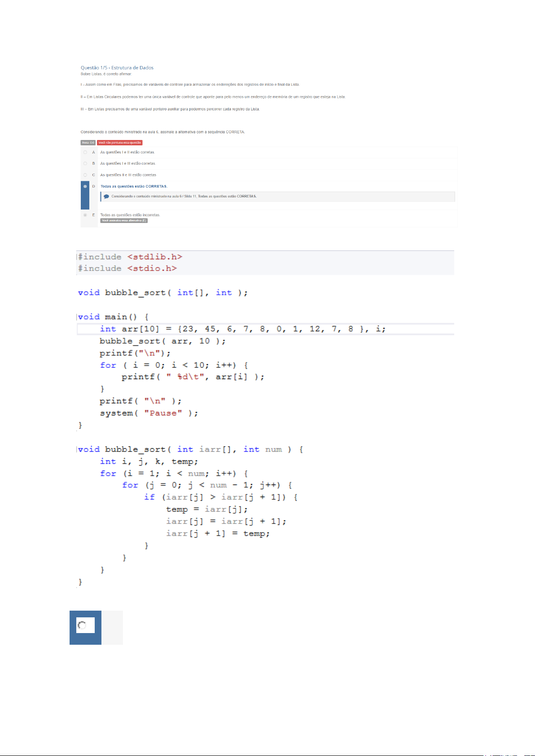Click the feedback text mentioning 'Slide 11'
The image size is (535, 756).
[184, 197]
